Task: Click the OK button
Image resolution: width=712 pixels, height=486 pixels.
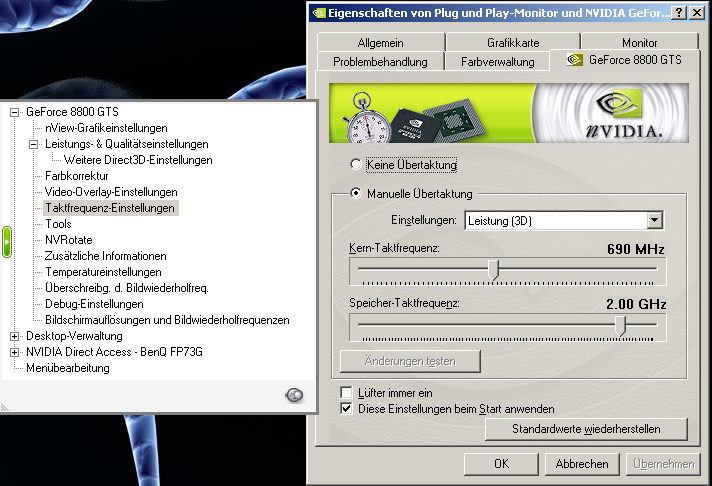Action: [501, 464]
